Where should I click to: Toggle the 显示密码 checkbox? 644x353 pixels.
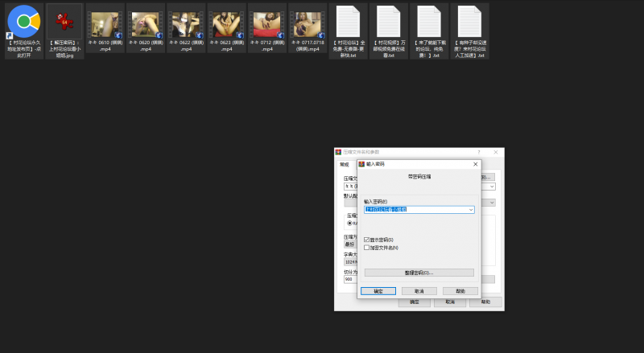(367, 240)
